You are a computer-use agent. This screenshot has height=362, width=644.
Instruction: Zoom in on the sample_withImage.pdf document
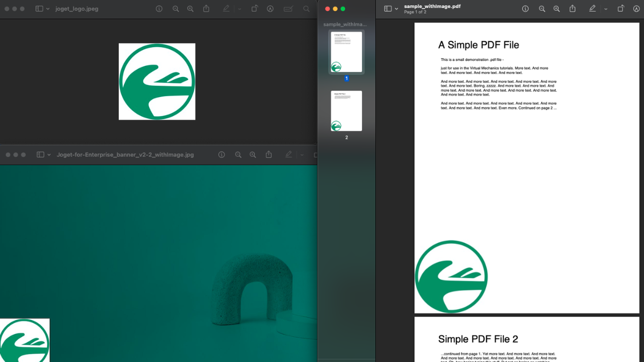[556, 9]
